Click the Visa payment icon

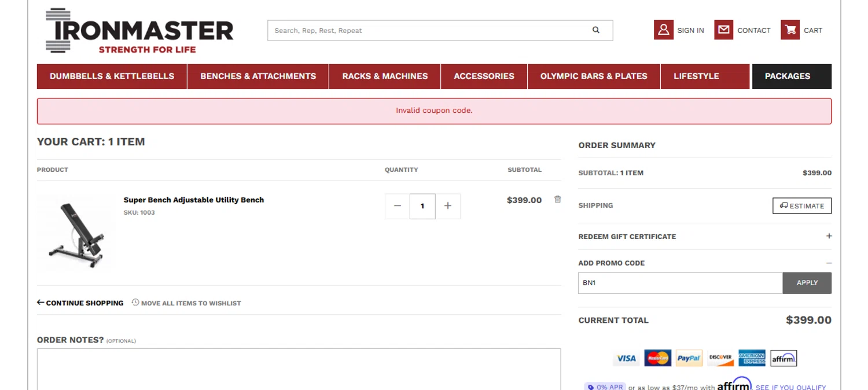pyautogui.click(x=626, y=358)
